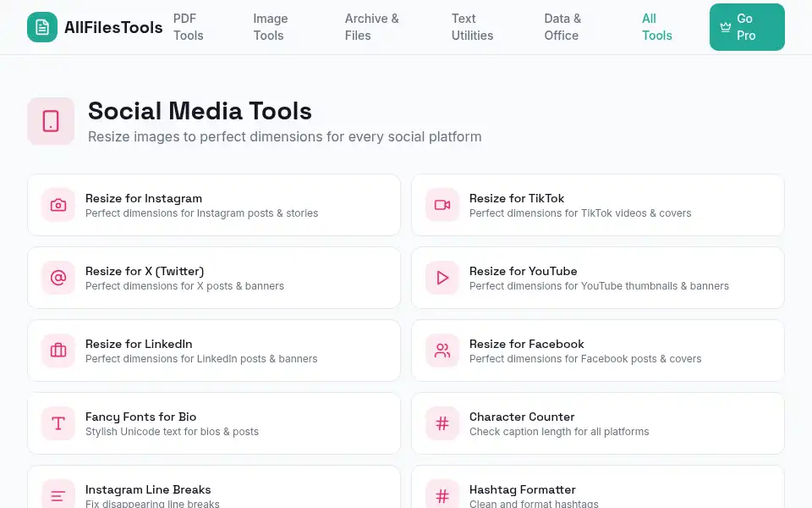Open Resize for Facebook tool
This screenshot has width=812, height=508.
598,351
